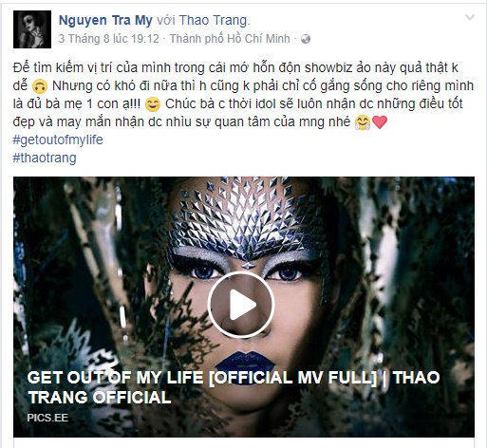Screen dimensions: 487x448
Task: Click the globe public privacy icon
Action: pos(306,39)
